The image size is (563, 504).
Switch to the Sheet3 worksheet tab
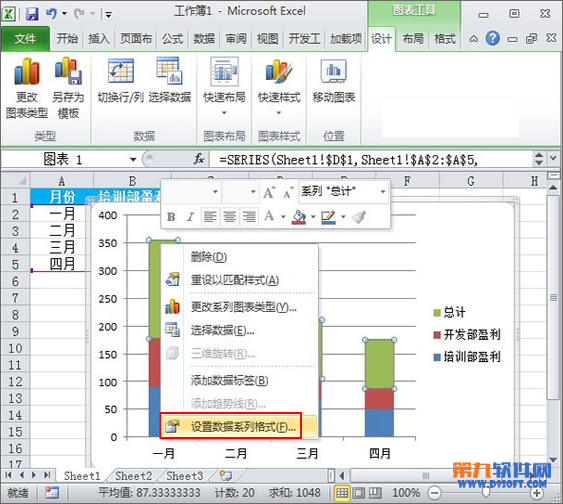(185, 476)
